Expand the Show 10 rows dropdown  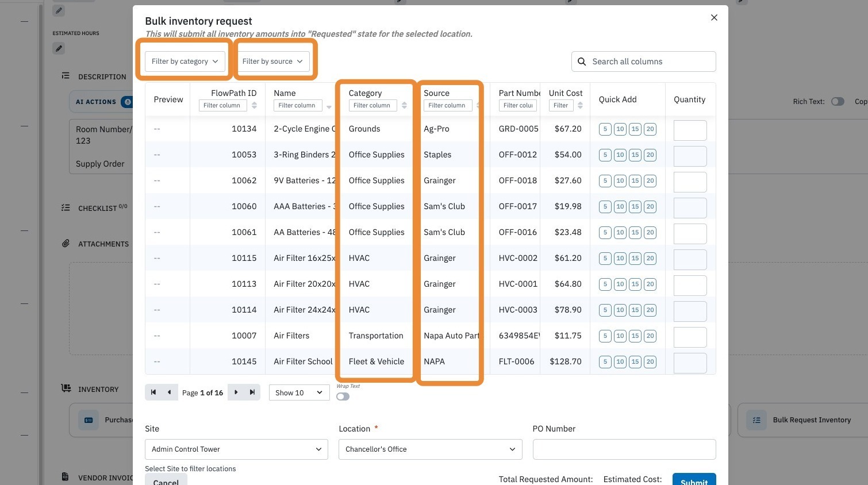point(299,392)
